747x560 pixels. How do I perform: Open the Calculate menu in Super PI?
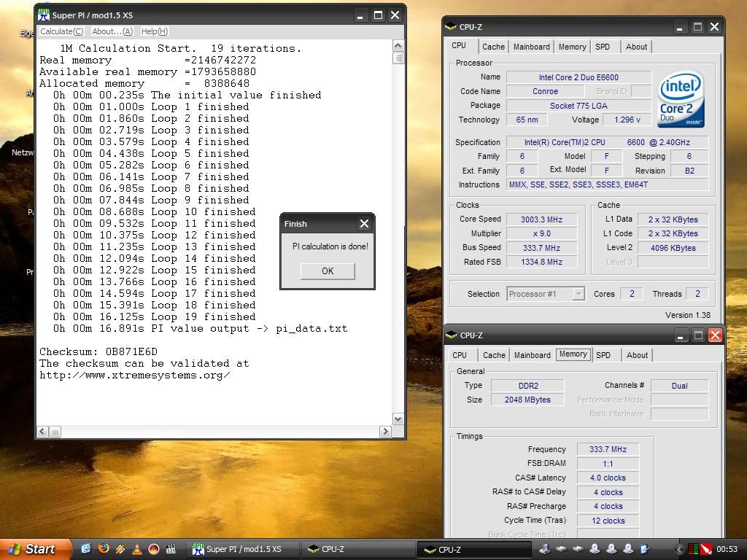(61, 31)
